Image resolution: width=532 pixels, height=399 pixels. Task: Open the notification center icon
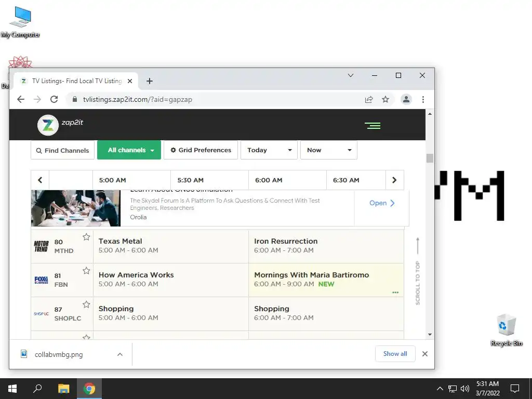pos(515,389)
